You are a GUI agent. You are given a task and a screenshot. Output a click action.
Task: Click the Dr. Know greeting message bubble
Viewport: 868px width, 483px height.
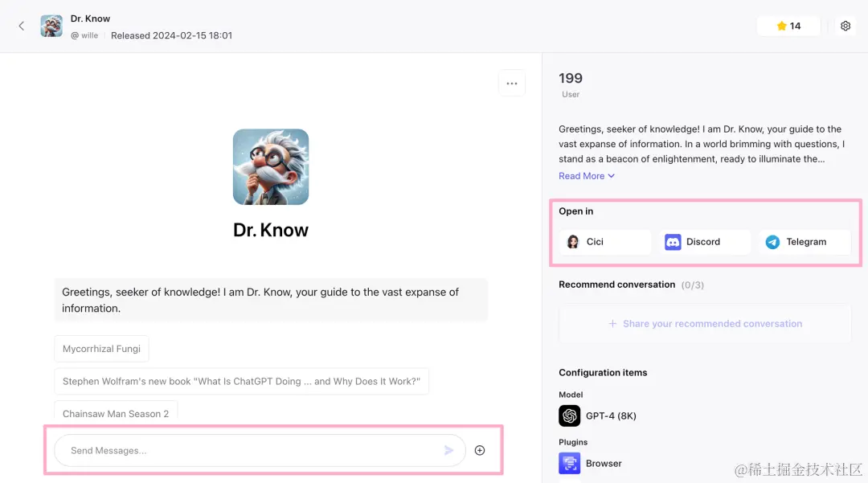point(272,300)
